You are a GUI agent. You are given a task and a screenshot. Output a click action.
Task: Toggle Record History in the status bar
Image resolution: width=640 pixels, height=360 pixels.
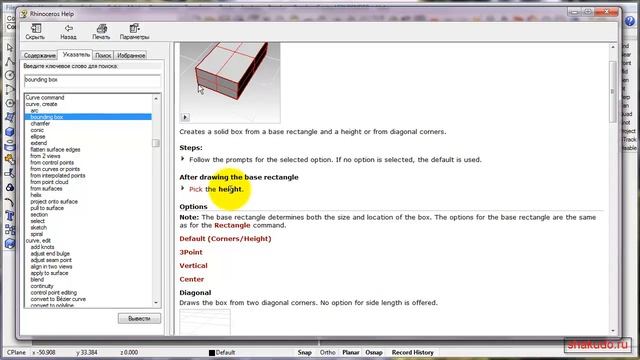(x=413, y=353)
